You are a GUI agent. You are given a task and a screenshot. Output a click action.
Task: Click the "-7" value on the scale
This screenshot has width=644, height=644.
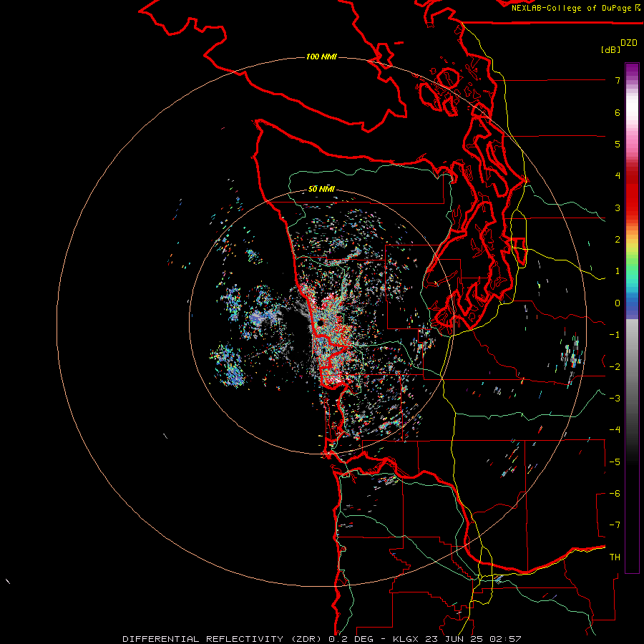(x=615, y=525)
